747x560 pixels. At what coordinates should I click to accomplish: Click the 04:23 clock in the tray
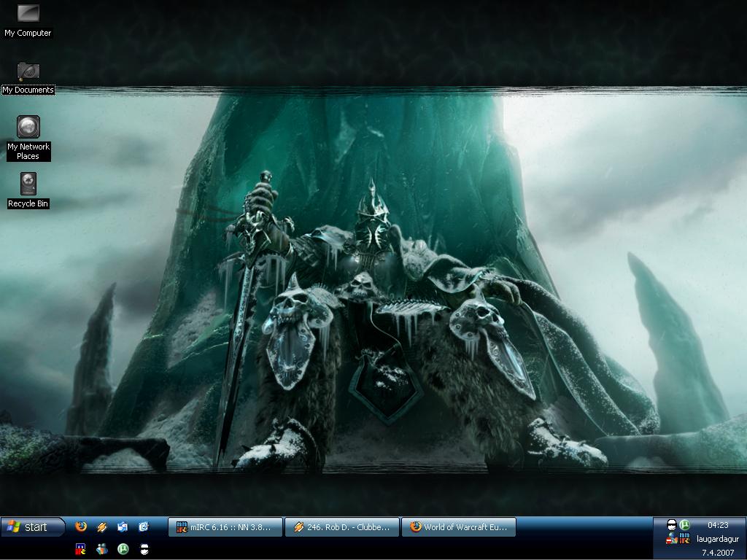718,525
